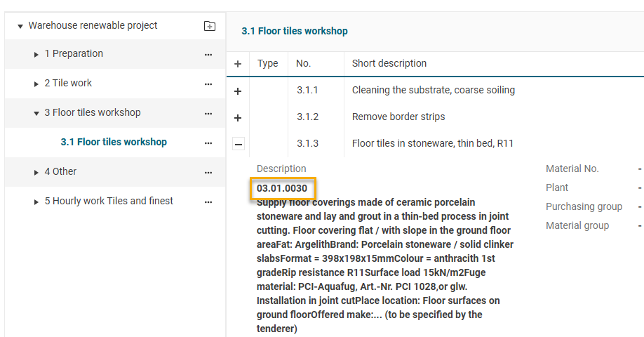Open more options for 3.1 Floor tiles workshop
This screenshot has height=337, width=644.
208,143
